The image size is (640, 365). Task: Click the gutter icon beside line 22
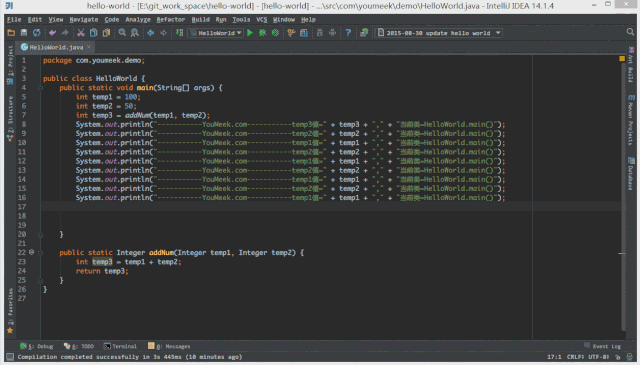click(31, 252)
